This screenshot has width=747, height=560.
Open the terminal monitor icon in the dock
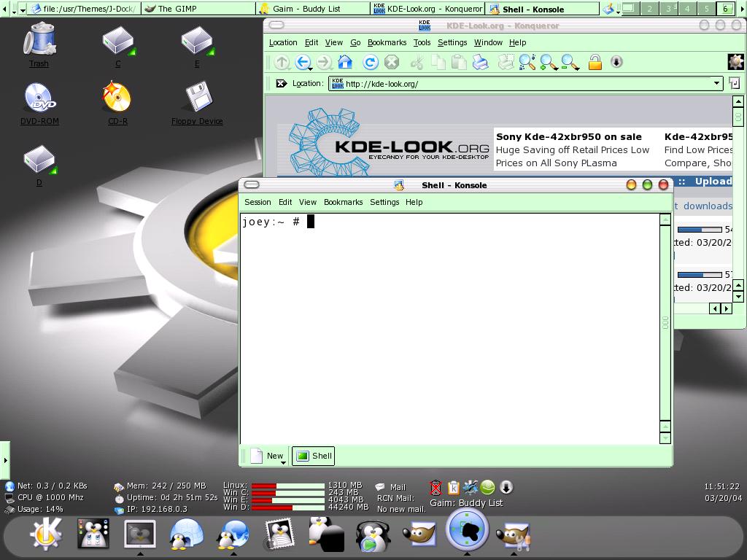pyautogui.click(x=139, y=534)
